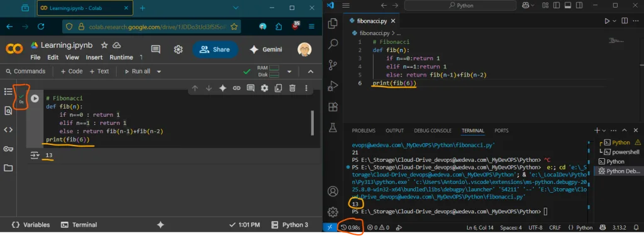The image size is (644, 236).
Task: Collapse Colab header with chevron up
Action: (311, 72)
